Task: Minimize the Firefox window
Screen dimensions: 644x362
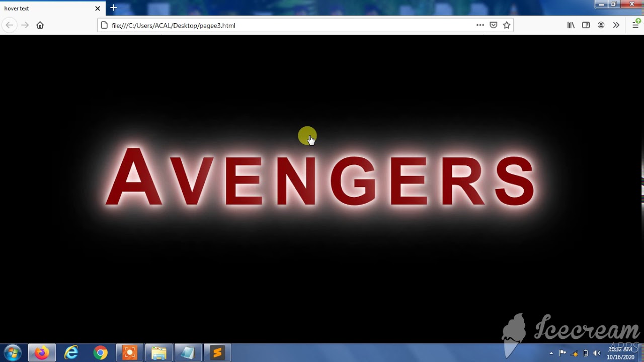Action: 601,4
